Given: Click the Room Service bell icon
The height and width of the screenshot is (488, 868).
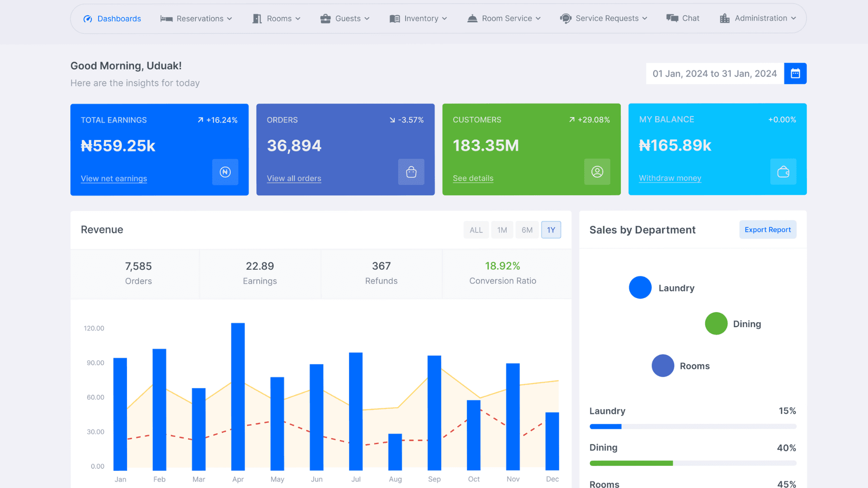Looking at the screenshot, I should pos(472,19).
